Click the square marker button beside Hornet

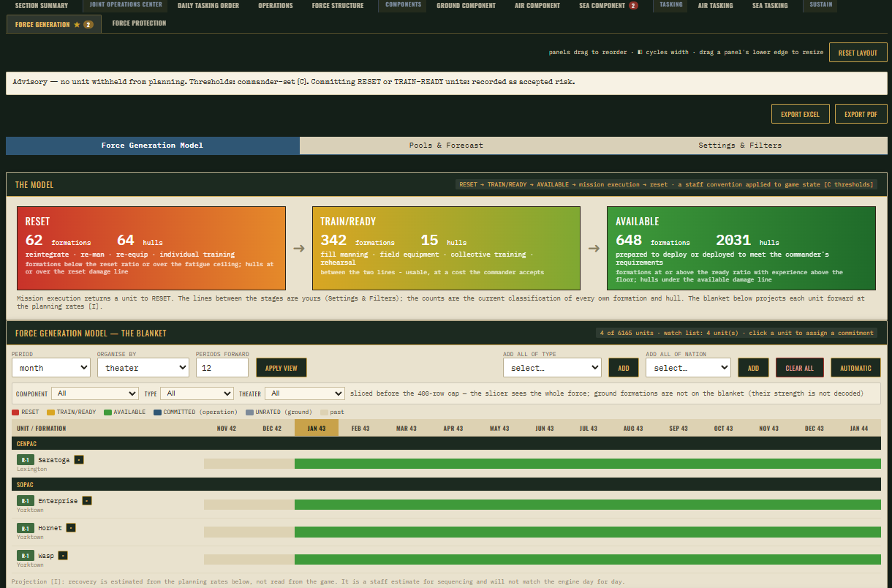[71, 527]
